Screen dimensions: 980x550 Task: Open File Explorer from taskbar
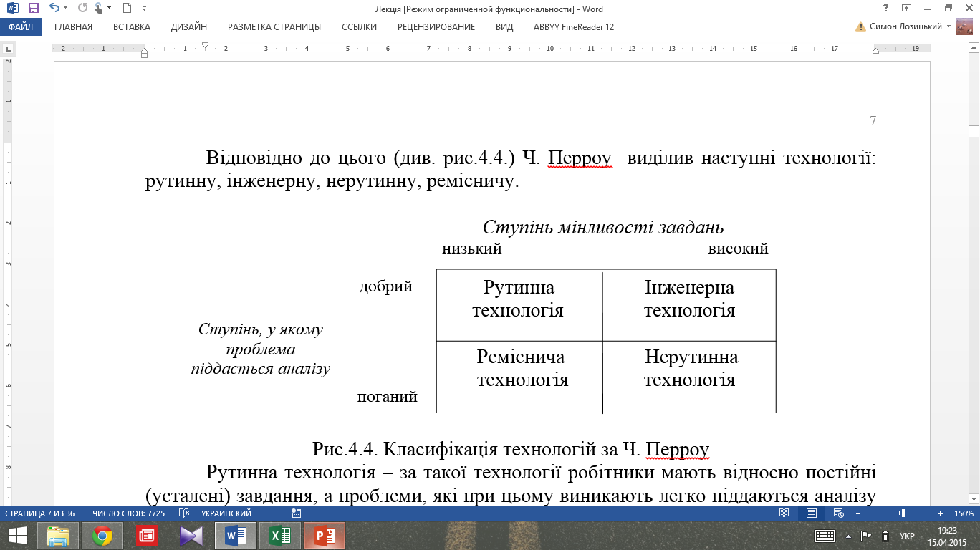(x=58, y=536)
